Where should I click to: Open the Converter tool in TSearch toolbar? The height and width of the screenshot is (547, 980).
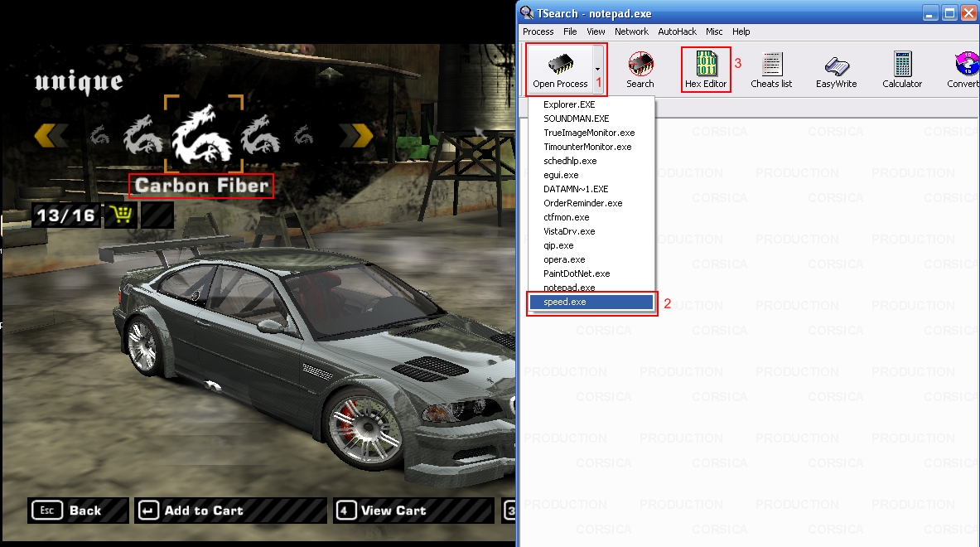[x=963, y=70]
